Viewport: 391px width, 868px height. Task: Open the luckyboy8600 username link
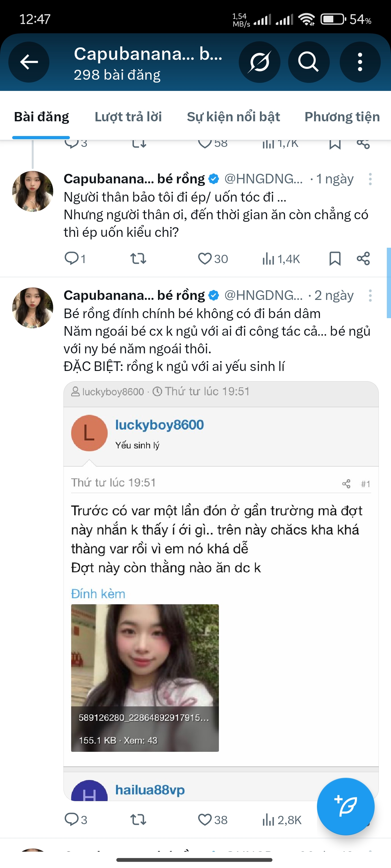click(160, 425)
